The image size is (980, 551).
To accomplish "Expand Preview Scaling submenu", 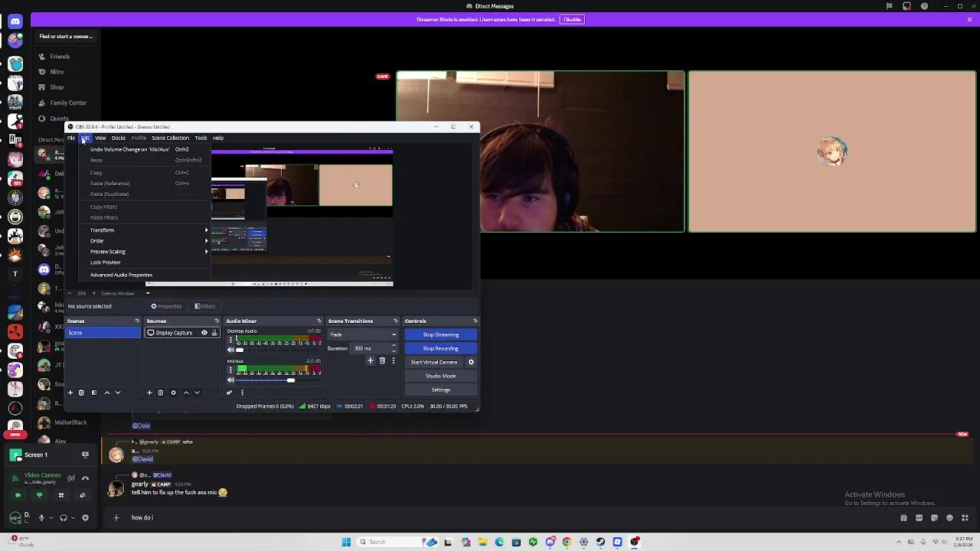I will point(145,252).
